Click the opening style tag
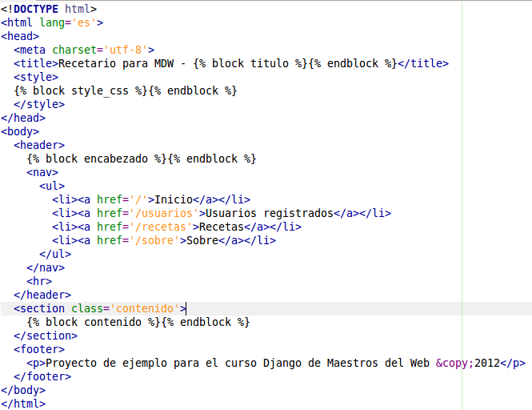Viewport: 532px width, 410px height. click(36, 77)
